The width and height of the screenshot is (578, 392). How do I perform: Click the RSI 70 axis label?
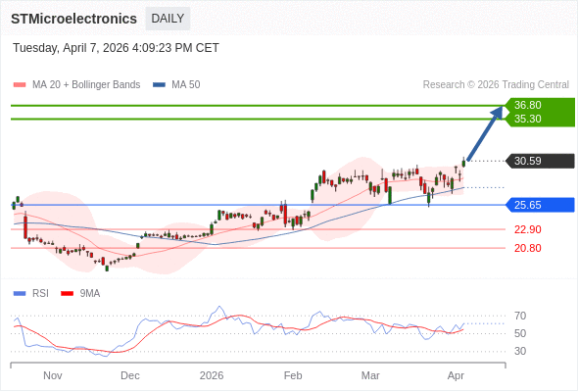(520, 316)
